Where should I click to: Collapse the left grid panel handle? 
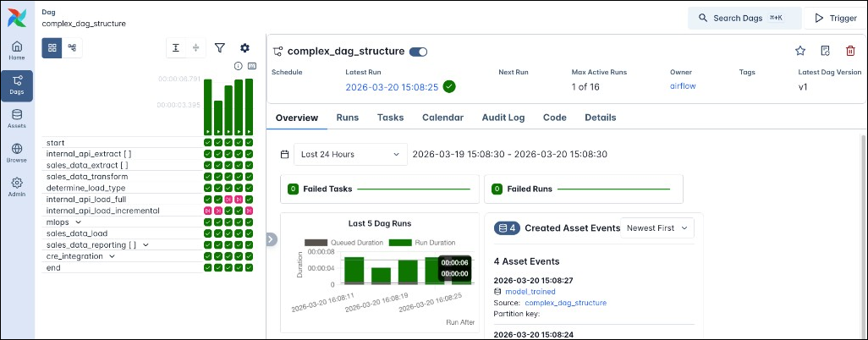270,239
